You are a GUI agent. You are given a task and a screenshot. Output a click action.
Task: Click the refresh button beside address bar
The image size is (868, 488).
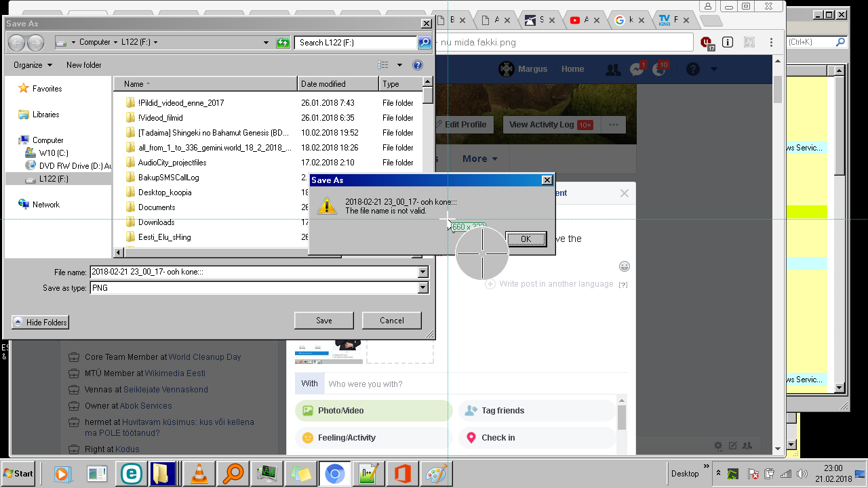283,43
